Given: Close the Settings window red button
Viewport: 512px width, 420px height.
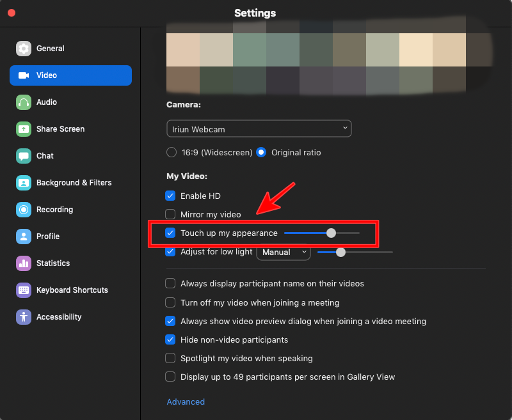Looking at the screenshot, I should (x=12, y=13).
